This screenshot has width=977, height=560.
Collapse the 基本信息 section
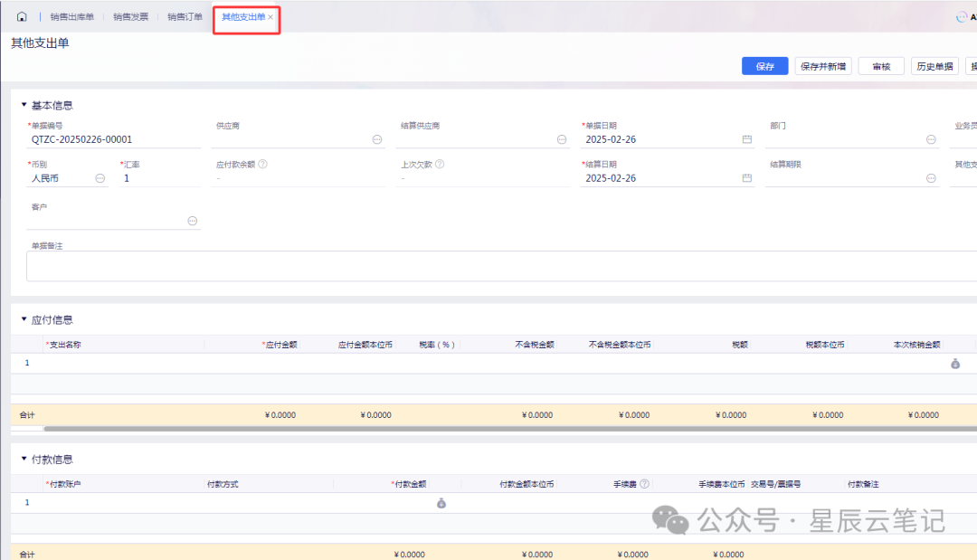tap(24, 105)
